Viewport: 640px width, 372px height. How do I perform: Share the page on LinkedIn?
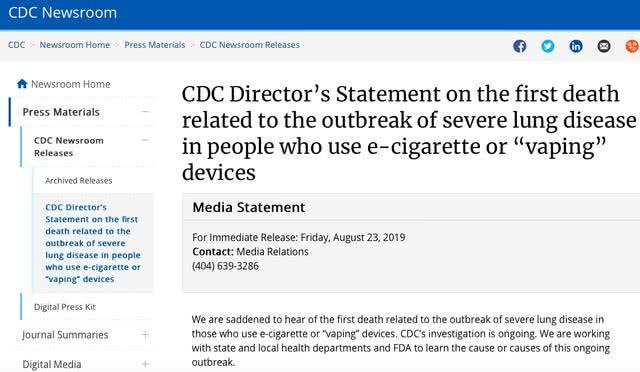point(576,46)
